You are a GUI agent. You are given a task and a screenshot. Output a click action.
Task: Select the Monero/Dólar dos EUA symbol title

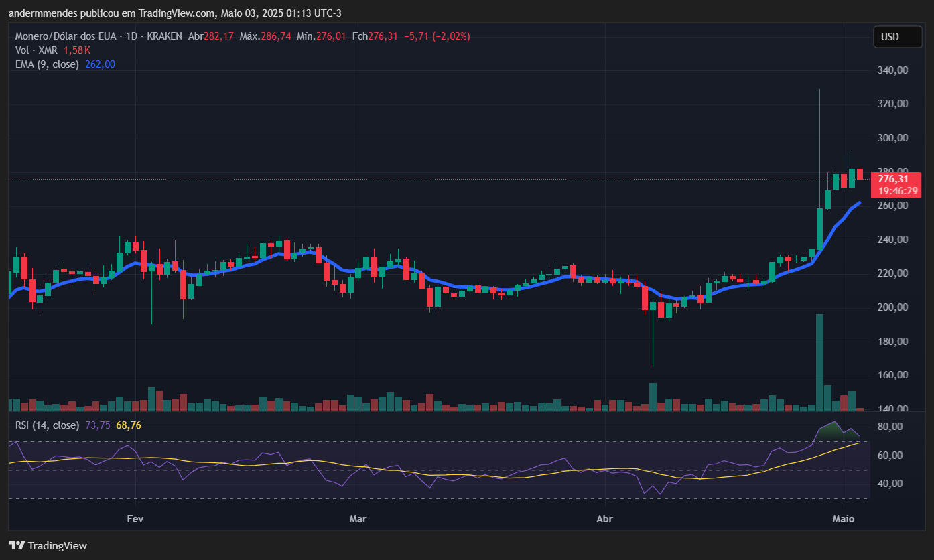66,36
